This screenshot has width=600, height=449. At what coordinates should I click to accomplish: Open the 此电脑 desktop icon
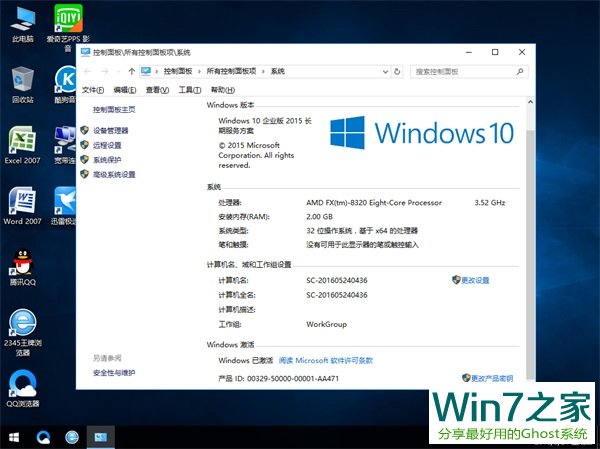23,24
